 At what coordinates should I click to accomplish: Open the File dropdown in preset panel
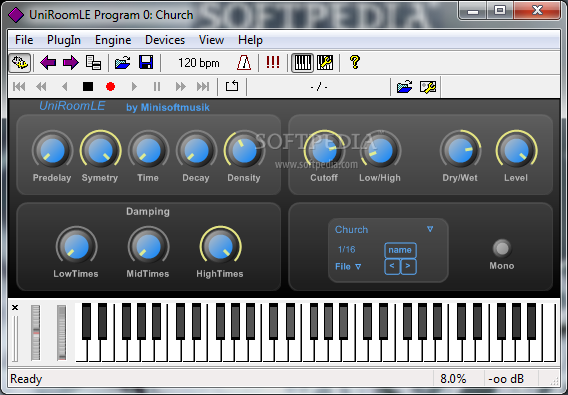point(348,266)
